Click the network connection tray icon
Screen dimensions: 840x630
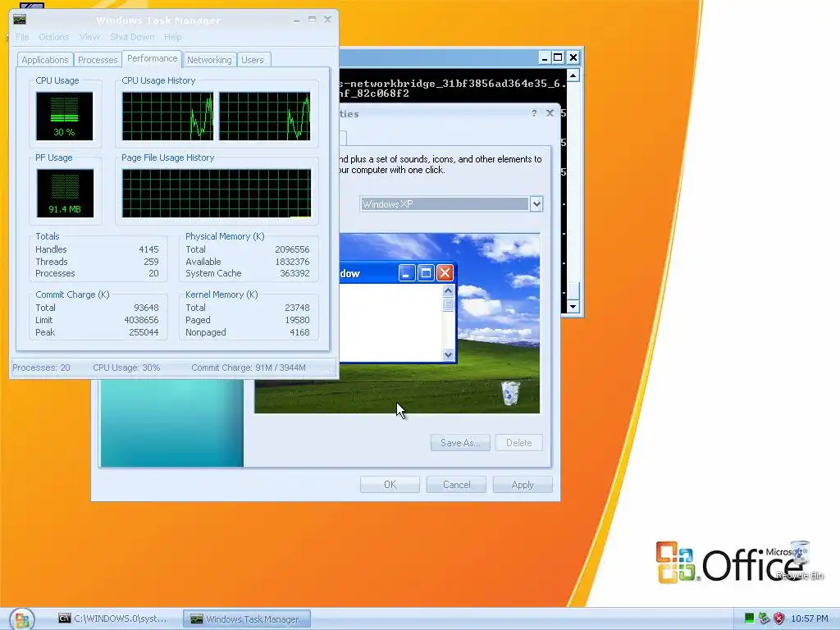pos(764,619)
